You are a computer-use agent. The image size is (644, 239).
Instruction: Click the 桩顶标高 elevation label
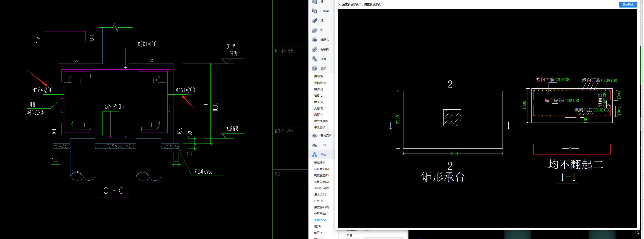pyautogui.click(x=233, y=128)
